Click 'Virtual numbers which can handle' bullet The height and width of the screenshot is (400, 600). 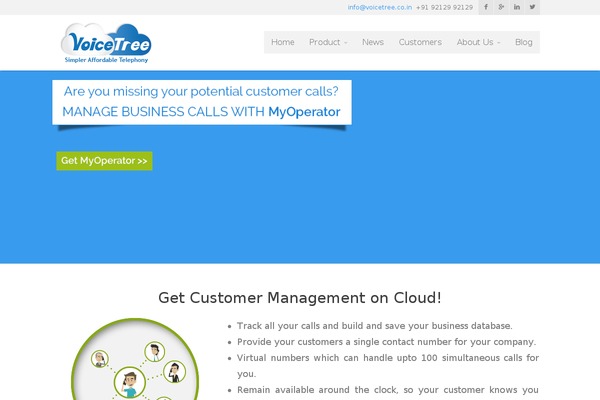[x=388, y=366]
